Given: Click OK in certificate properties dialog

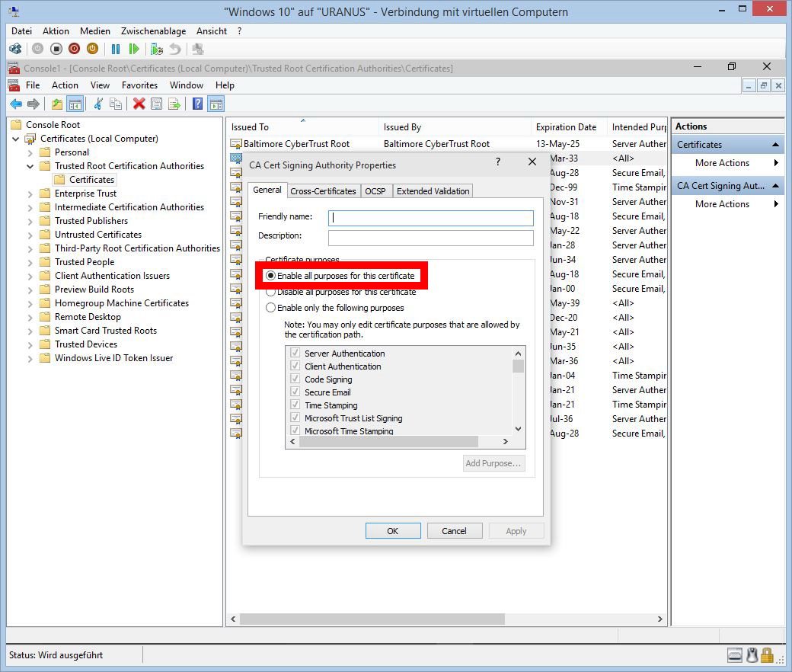Looking at the screenshot, I should [392, 531].
